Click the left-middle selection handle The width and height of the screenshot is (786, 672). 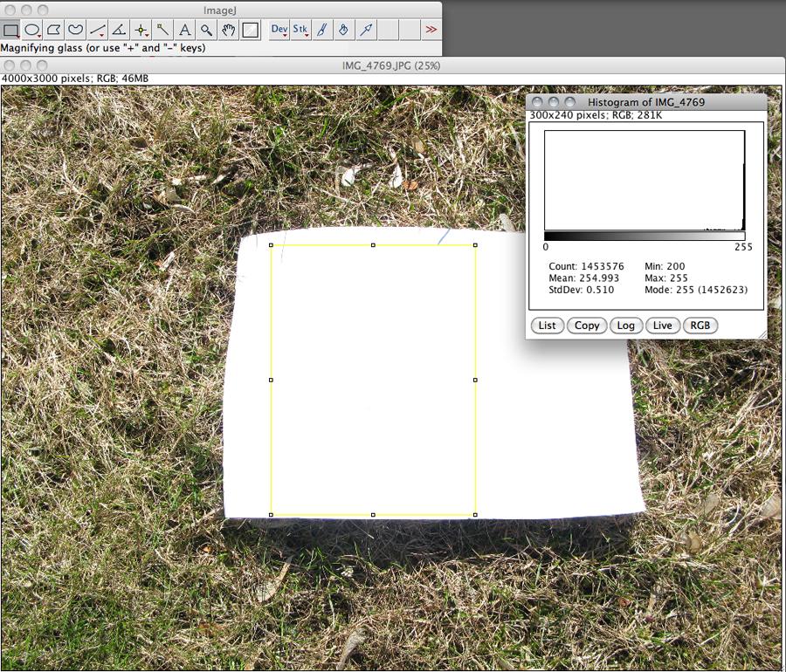click(272, 380)
